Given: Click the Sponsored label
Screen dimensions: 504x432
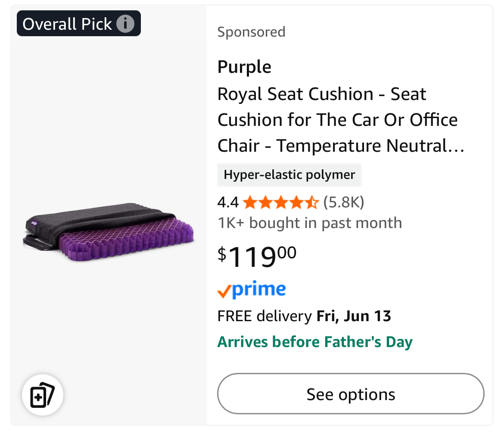Looking at the screenshot, I should (x=252, y=32).
